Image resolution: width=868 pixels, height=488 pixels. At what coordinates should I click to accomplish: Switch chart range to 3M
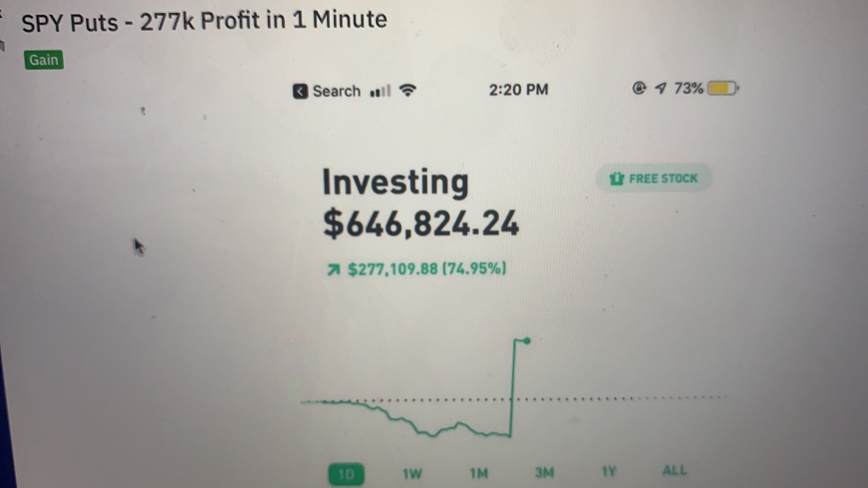(544, 472)
